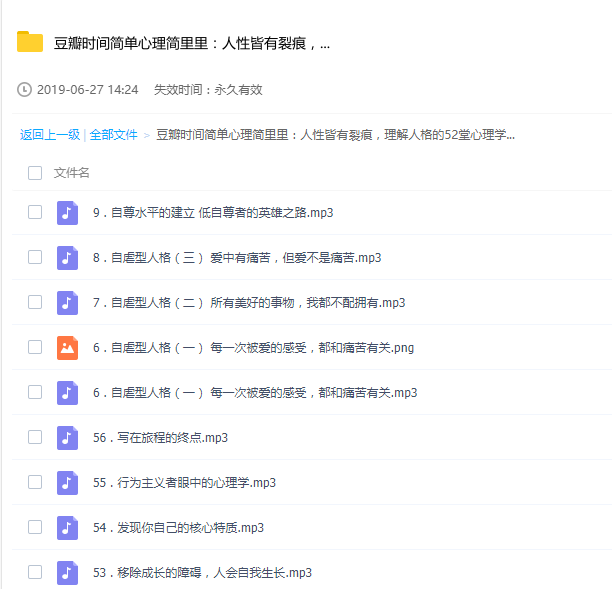The height and width of the screenshot is (589, 612).
Task: Open file 53．移除成长的障碍，人会自我生长.mp3
Action: pyautogui.click(x=202, y=573)
